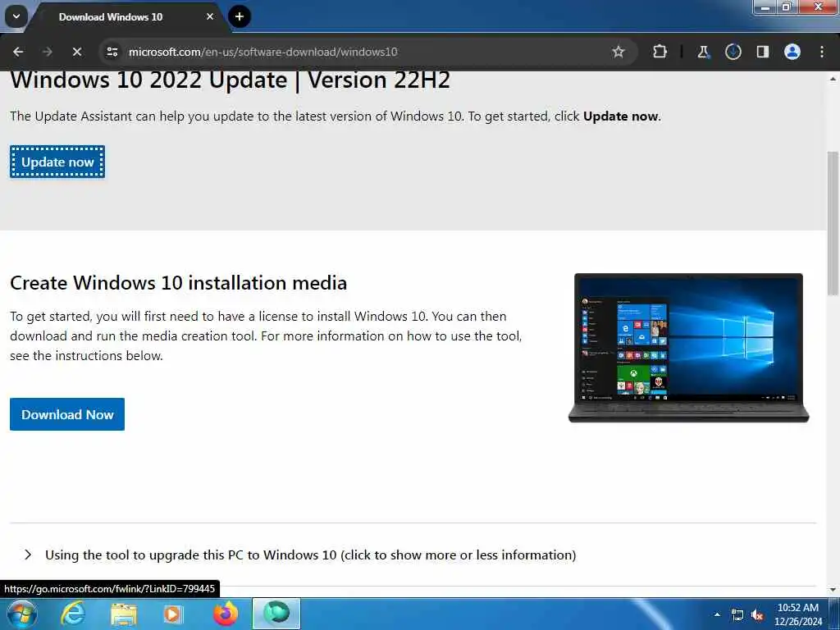Image resolution: width=840 pixels, height=630 pixels.
Task: Click the Update now button
Action: (57, 162)
